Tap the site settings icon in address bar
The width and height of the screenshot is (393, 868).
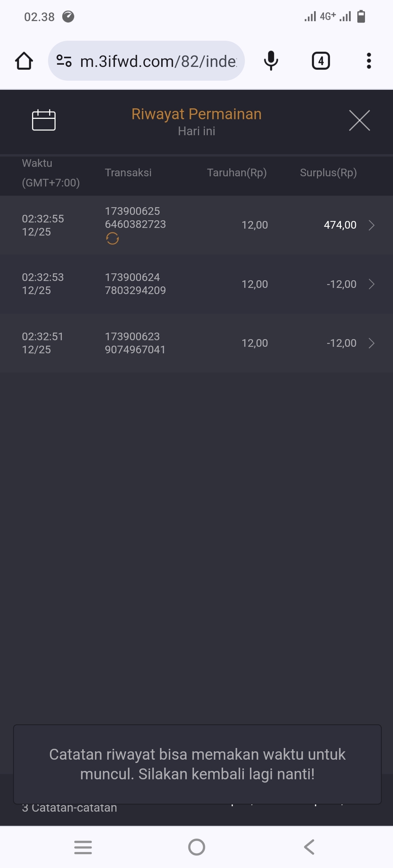(x=64, y=61)
